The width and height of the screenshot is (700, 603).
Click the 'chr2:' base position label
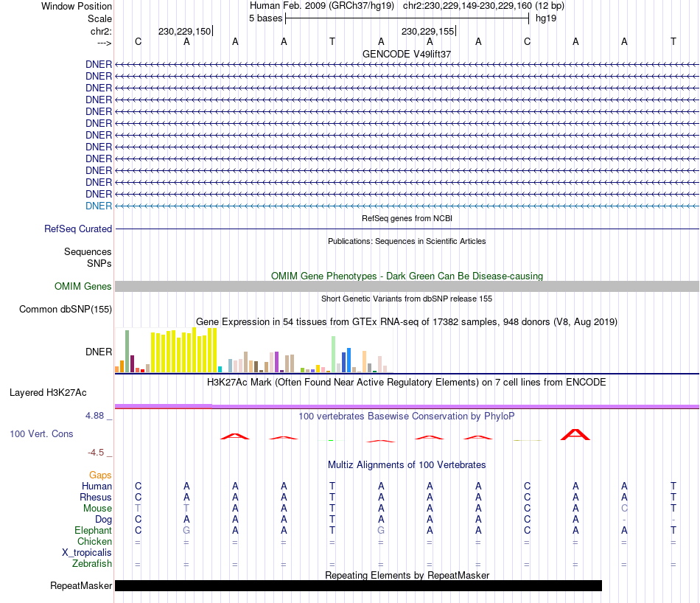(101, 31)
